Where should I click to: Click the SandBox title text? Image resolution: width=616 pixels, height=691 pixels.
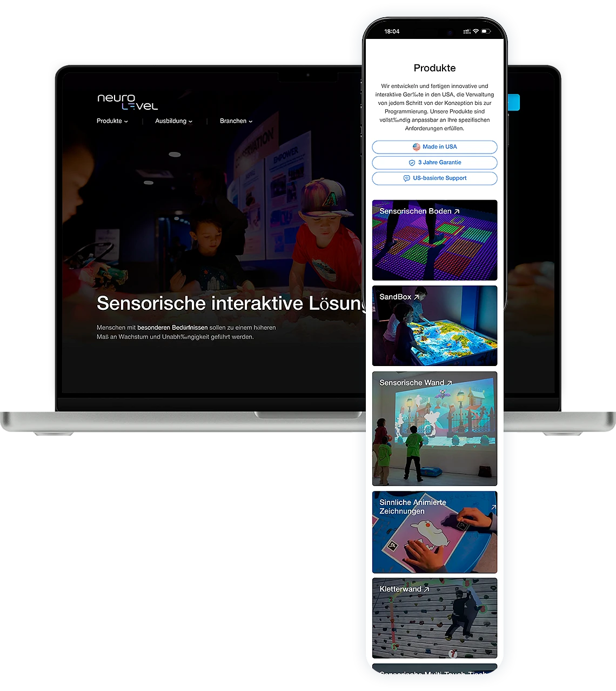[396, 297]
